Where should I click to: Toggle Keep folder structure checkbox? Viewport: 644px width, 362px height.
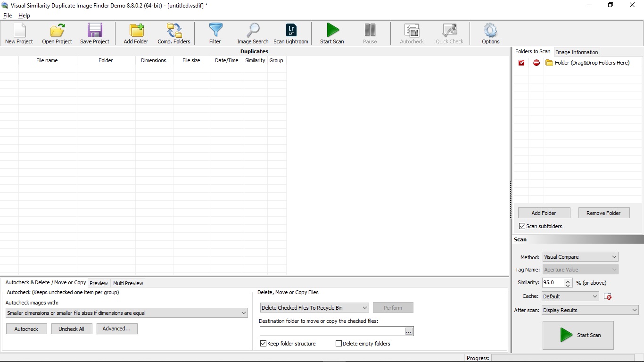pyautogui.click(x=263, y=344)
